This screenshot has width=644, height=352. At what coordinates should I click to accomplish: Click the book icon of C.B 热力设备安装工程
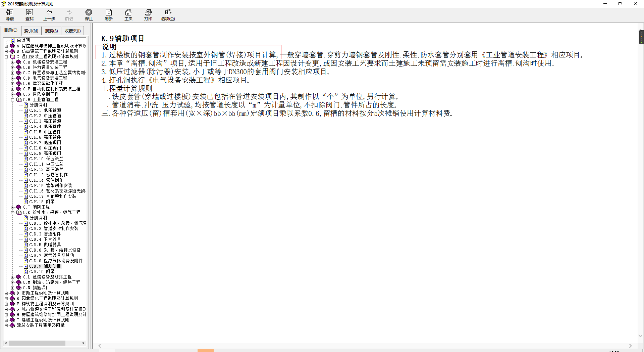[x=19, y=67]
